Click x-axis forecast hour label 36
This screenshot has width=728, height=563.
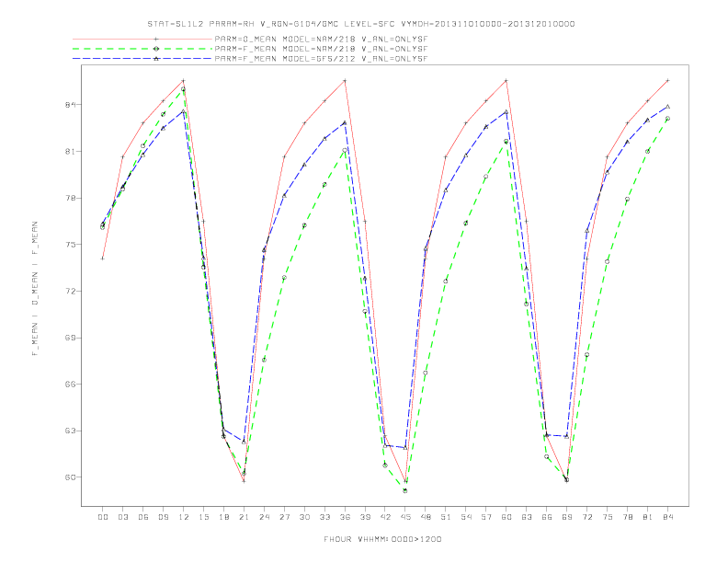[x=345, y=517]
